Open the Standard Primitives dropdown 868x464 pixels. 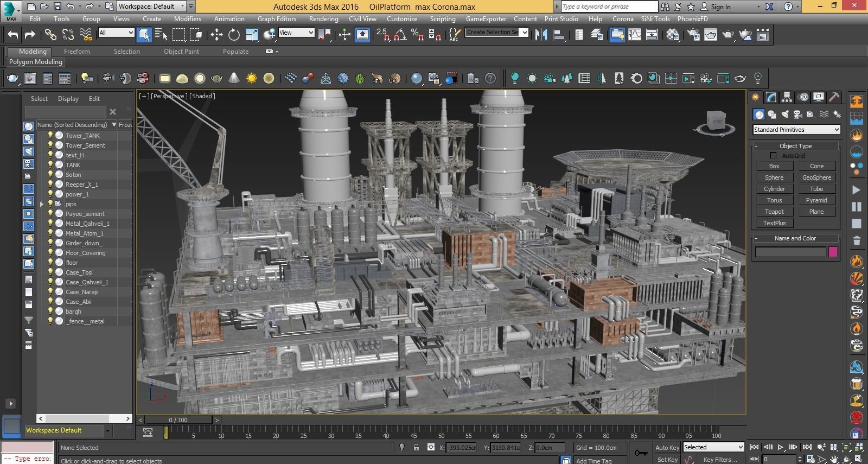(x=796, y=130)
